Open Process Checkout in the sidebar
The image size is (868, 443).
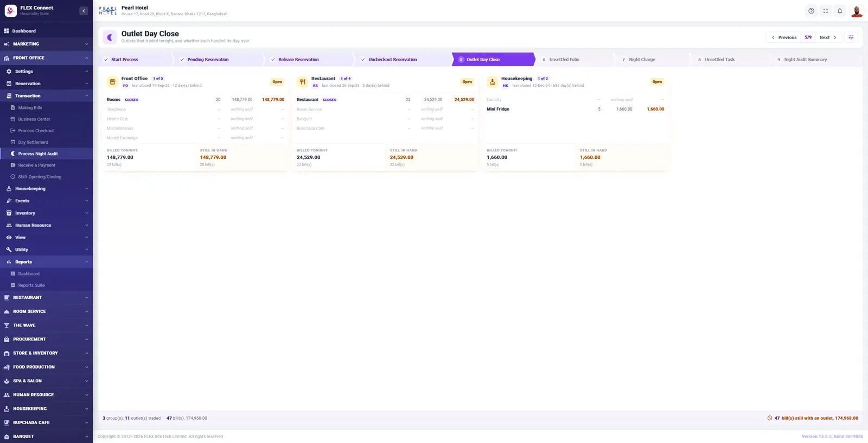[46, 131]
